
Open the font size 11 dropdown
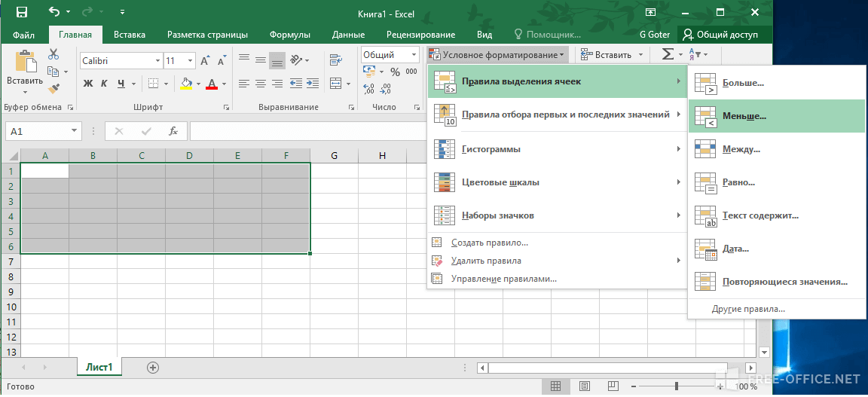tap(191, 61)
